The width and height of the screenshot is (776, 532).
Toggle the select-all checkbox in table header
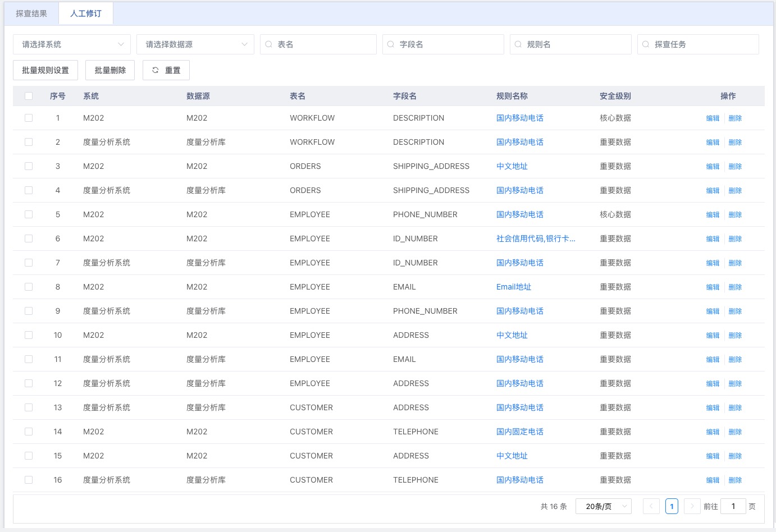click(29, 96)
